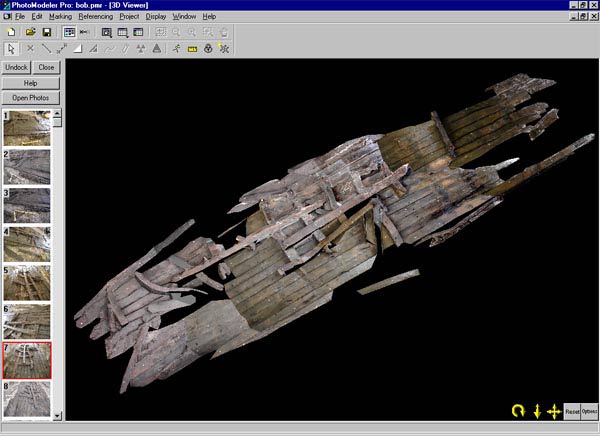Open the Project menu

[x=129, y=16]
